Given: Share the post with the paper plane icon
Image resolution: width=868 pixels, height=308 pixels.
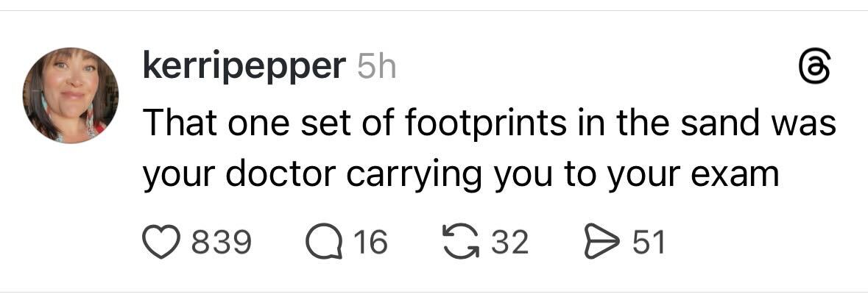Looking at the screenshot, I should 600,242.
